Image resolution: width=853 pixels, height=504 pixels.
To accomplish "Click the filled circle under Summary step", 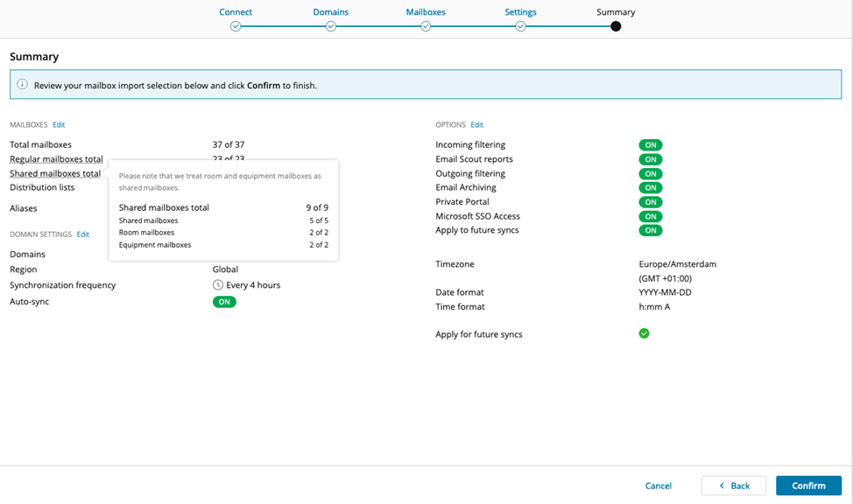I will (x=615, y=26).
